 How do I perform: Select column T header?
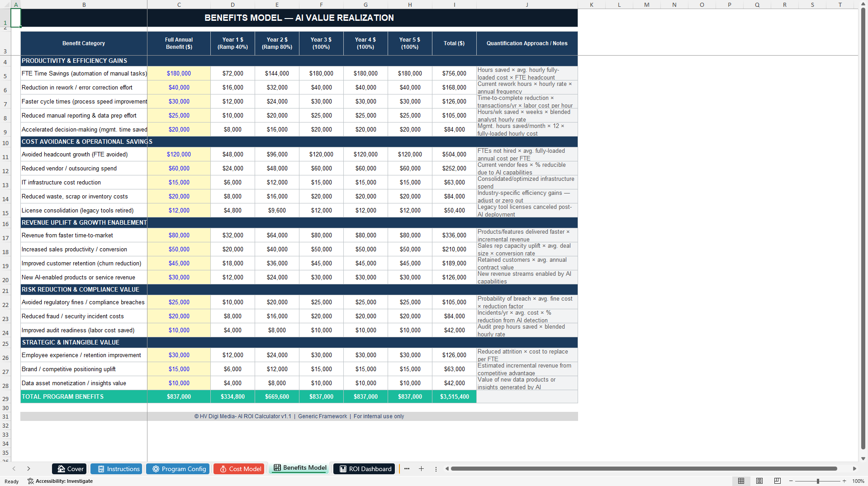[x=840, y=5]
